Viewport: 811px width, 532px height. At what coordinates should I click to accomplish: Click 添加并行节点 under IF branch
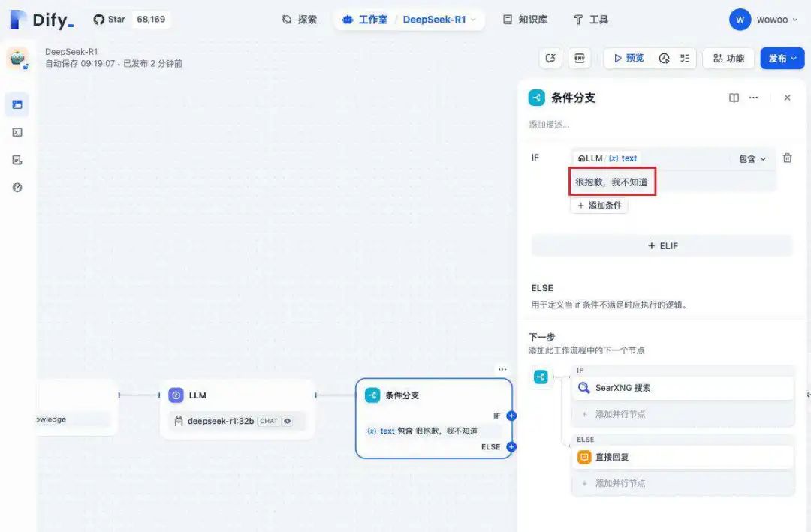[682, 414]
